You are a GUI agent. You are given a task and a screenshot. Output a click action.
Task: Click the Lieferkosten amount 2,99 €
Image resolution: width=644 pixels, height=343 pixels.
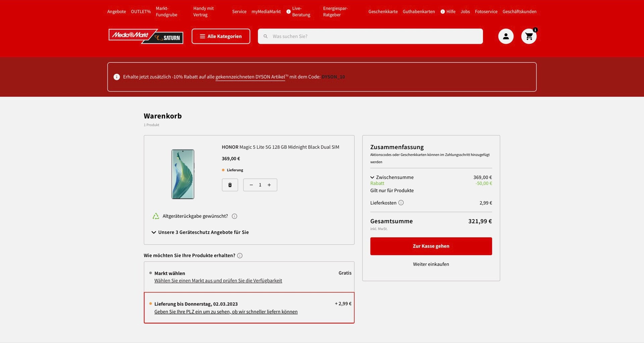tap(486, 203)
